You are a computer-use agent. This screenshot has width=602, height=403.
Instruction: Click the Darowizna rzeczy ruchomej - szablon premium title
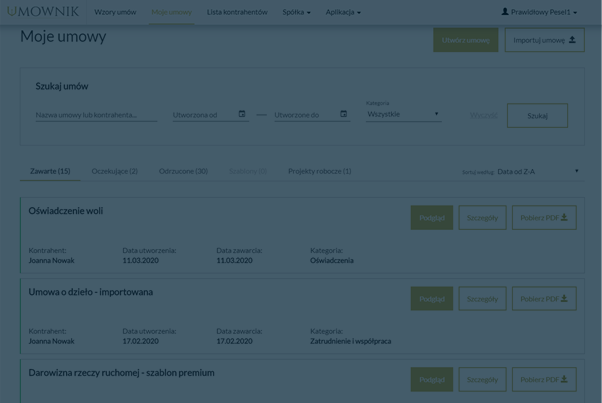pos(121,373)
